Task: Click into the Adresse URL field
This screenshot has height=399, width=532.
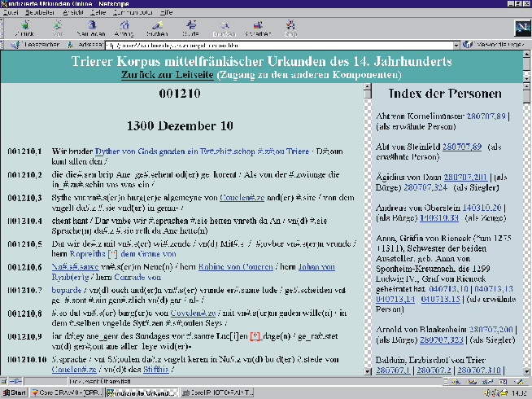Action: (279, 45)
